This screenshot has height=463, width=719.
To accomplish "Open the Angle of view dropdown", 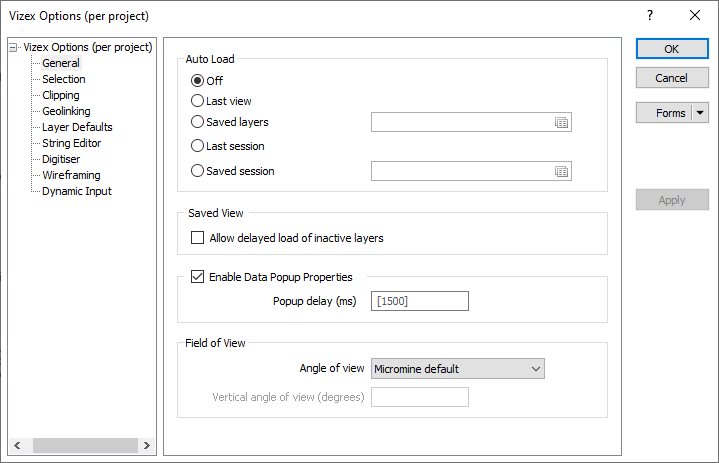I will click(458, 369).
